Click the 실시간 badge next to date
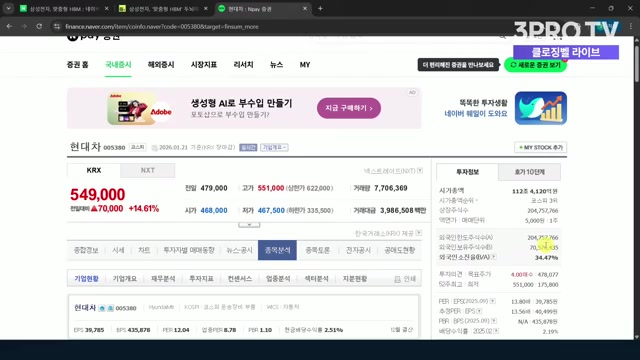This screenshot has height=360, width=640. 248,147
